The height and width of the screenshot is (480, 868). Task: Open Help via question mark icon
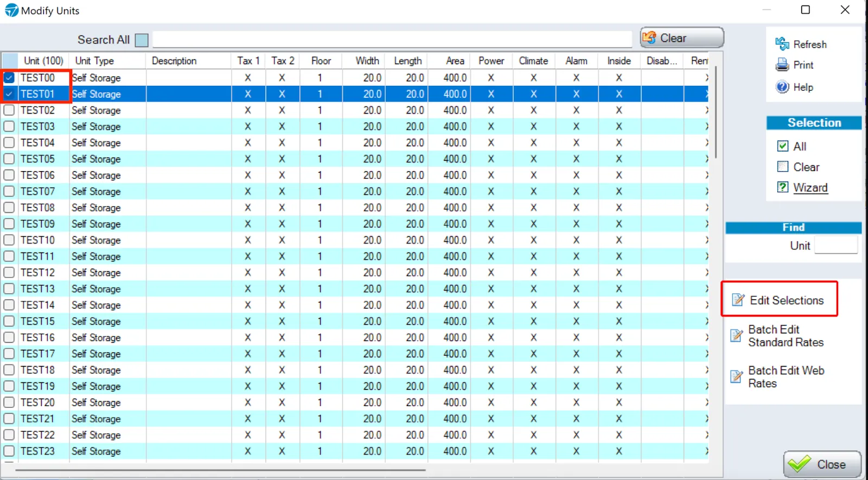point(782,87)
